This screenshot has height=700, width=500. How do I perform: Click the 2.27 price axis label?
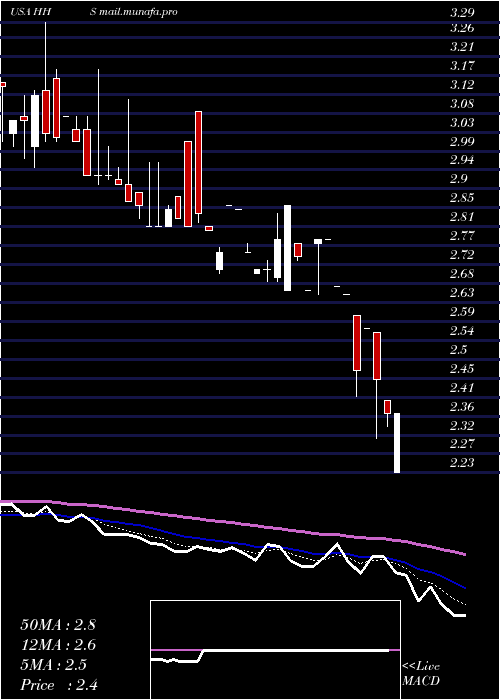point(462,445)
